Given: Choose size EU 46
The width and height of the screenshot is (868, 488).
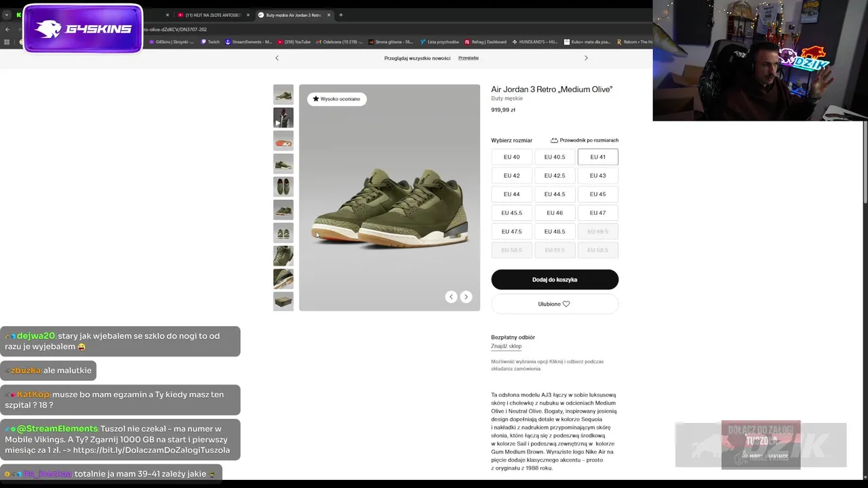Looking at the screenshot, I should point(555,213).
